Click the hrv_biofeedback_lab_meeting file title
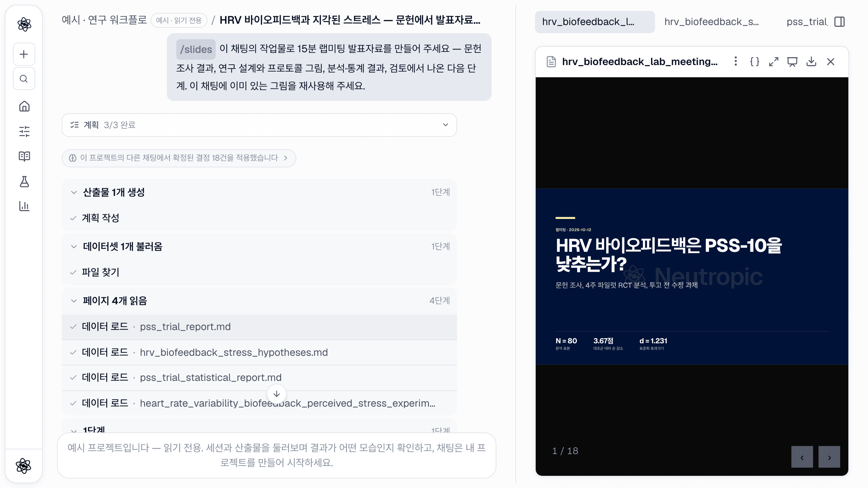This screenshot has height=488, width=868. pyautogui.click(x=640, y=62)
